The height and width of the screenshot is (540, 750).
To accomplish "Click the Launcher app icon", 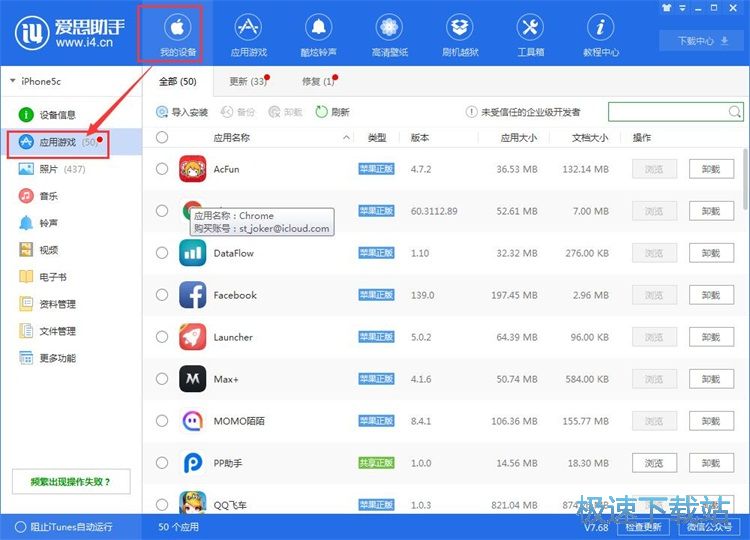I will (x=192, y=337).
